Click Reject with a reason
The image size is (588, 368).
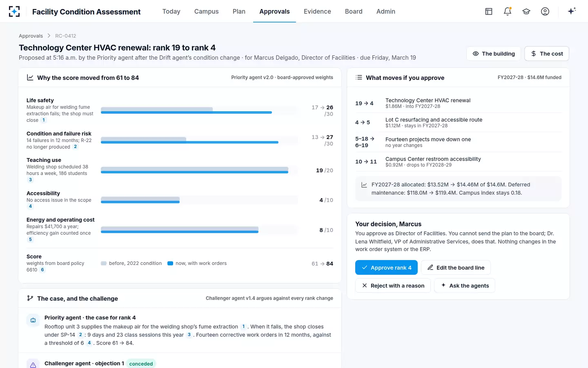click(393, 285)
